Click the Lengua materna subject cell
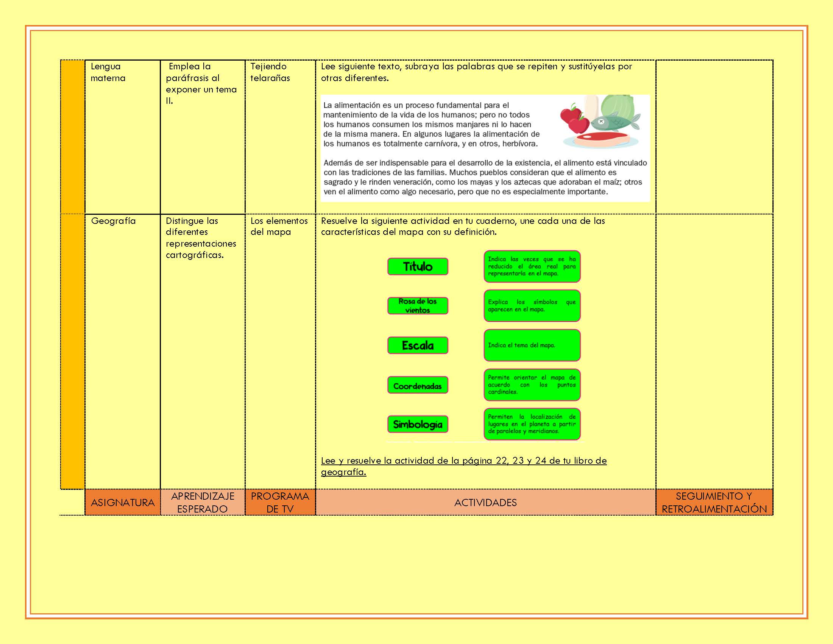 (108, 72)
